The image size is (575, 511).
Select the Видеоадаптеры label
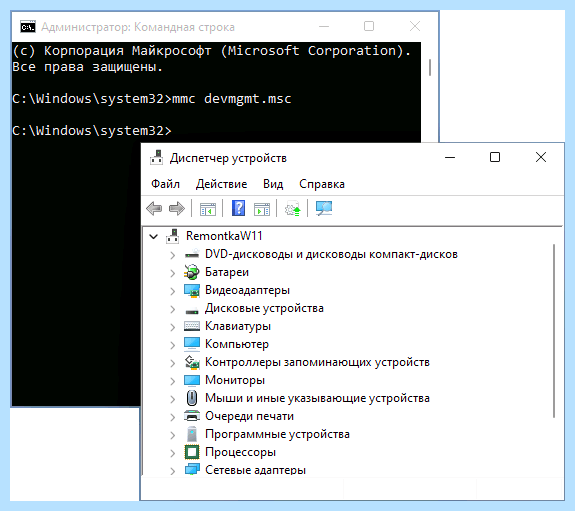coord(247,290)
